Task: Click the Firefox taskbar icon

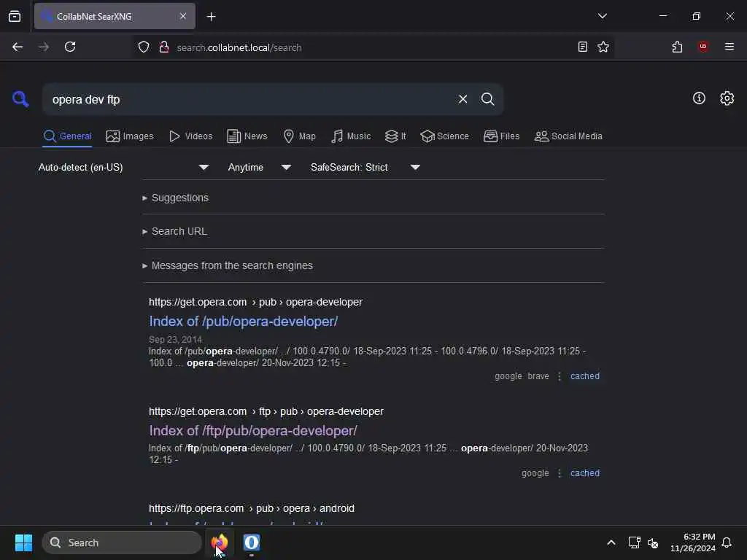Action: [220, 542]
